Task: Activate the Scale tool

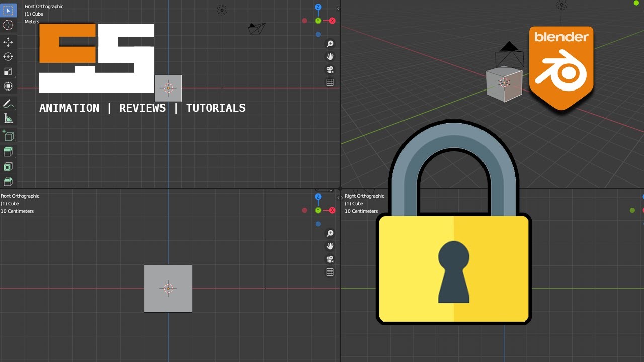Action: (8, 72)
